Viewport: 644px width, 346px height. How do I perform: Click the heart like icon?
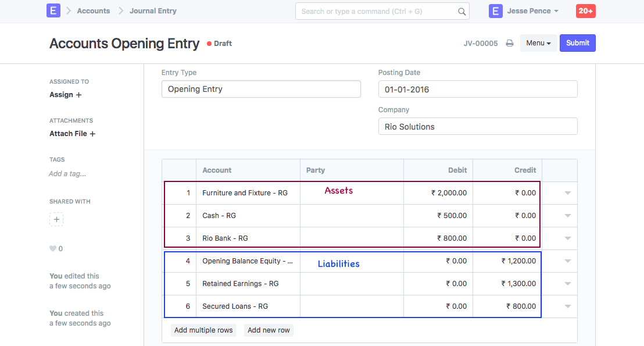(53, 249)
